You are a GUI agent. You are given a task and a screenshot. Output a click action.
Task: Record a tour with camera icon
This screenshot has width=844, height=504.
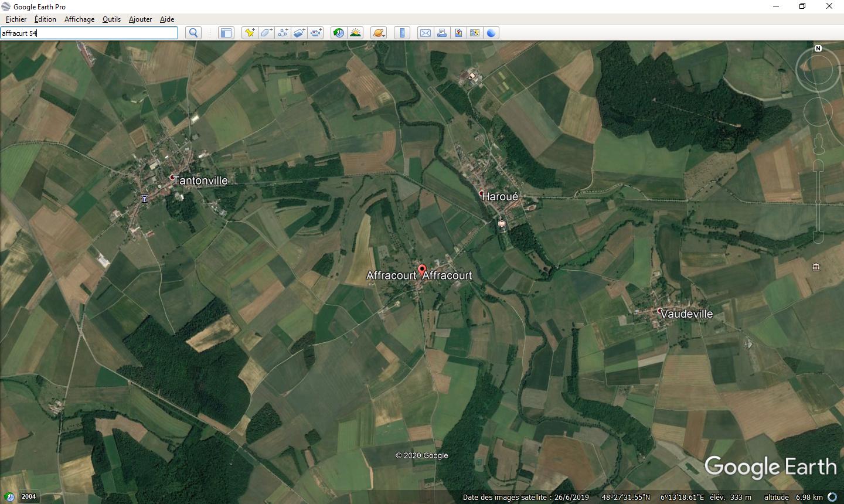point(315,33)
